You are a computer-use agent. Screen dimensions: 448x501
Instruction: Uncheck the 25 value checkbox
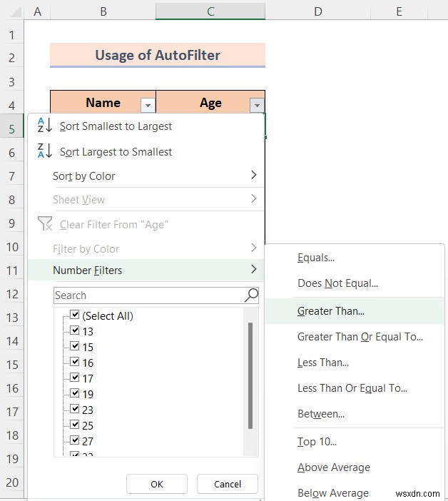click(x=74, y=425)
